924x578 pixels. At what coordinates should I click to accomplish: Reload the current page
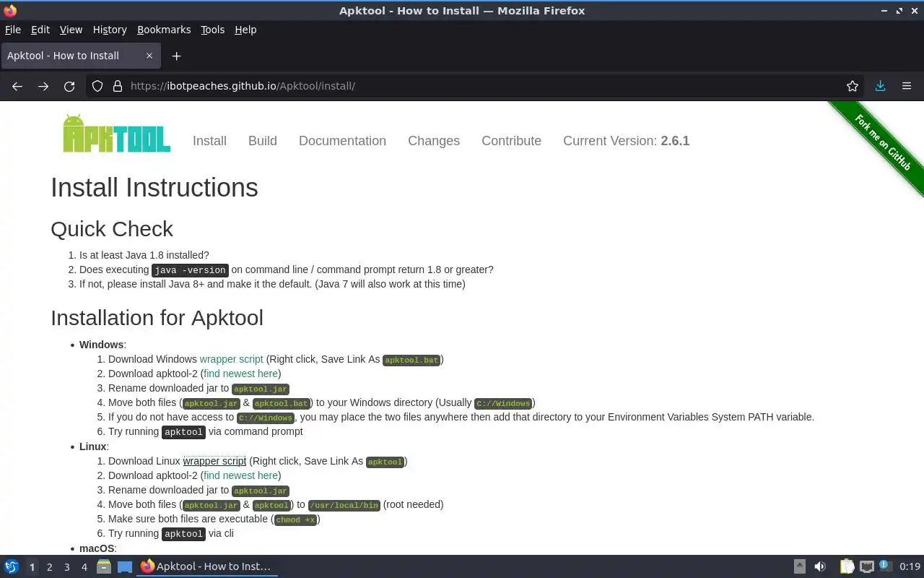pyautogui.click(x=69, y=86)
